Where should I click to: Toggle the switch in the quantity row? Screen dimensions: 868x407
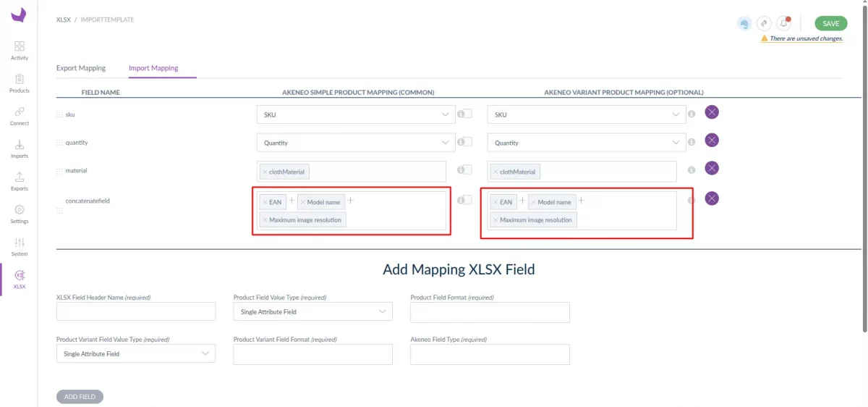tap(467, 141)
